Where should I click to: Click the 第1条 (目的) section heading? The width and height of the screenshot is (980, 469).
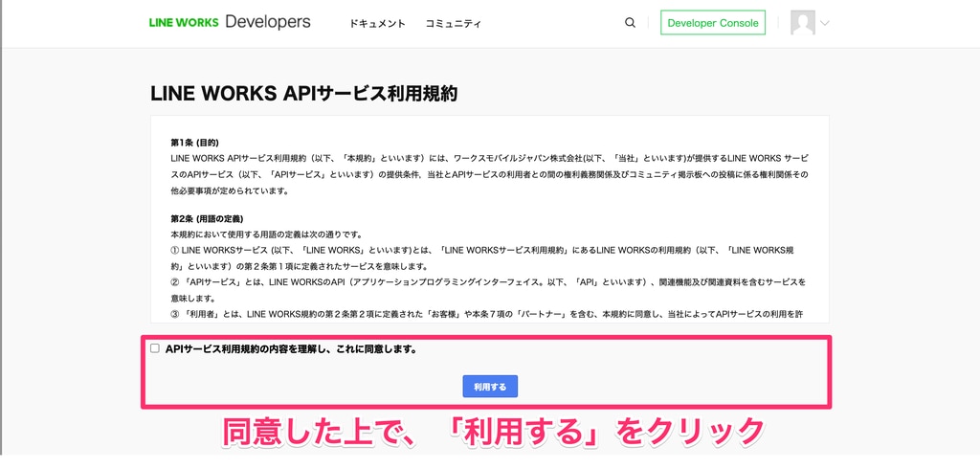195,142
